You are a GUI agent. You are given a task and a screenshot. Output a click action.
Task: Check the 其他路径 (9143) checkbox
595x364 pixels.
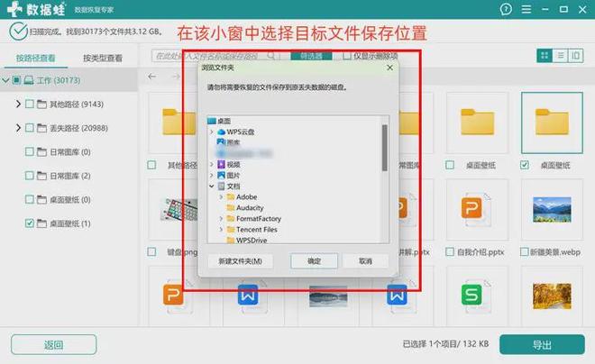(30, 105)
